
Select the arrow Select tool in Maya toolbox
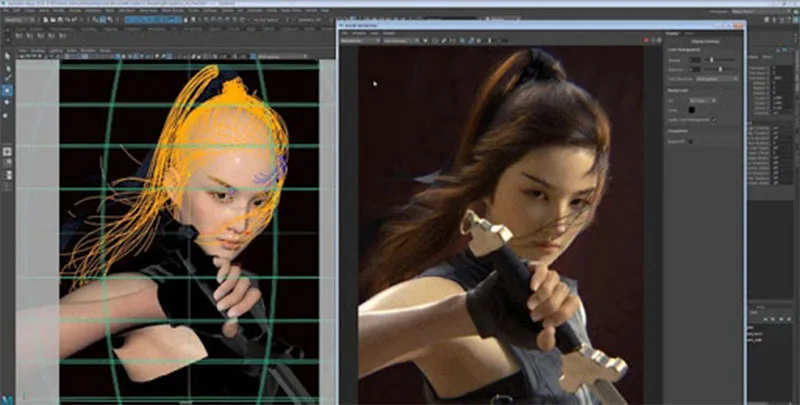coord(7,56)
